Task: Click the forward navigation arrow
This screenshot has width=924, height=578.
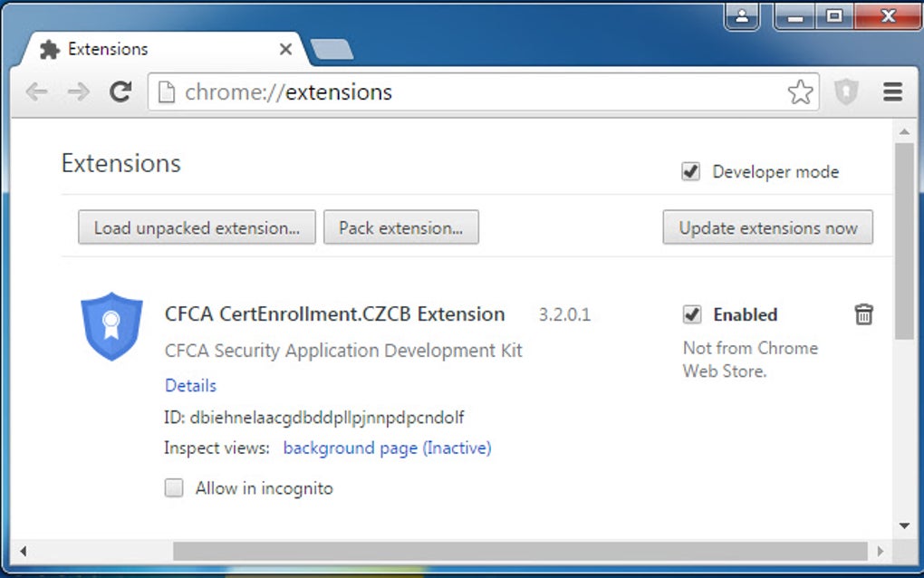Action: point(78,92)
